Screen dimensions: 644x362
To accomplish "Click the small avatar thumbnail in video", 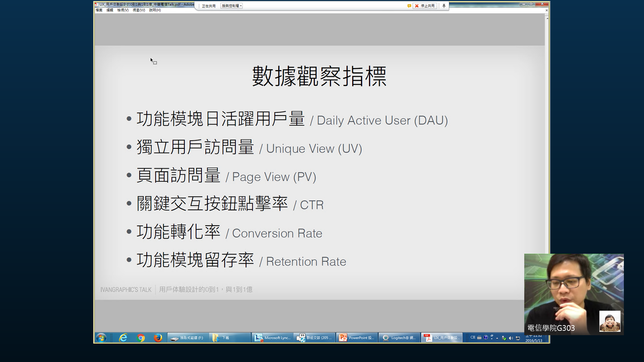I will tap(609, 321).
